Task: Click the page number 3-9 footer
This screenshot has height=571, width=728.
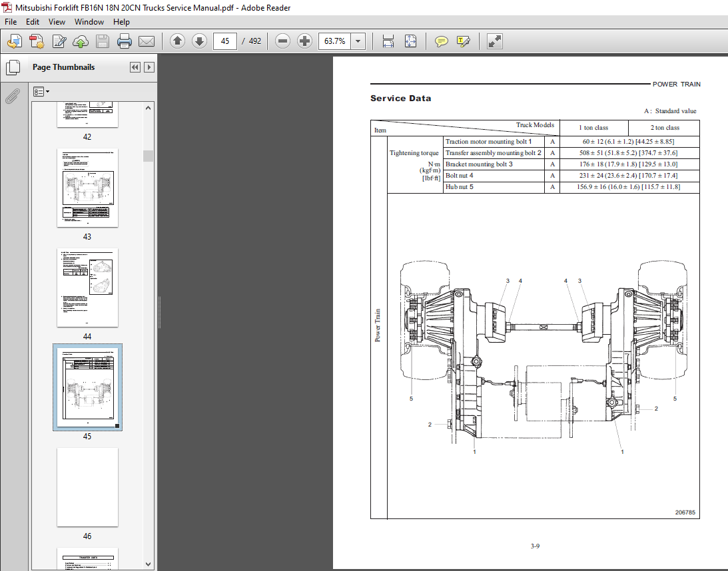Action: point(535,546)
